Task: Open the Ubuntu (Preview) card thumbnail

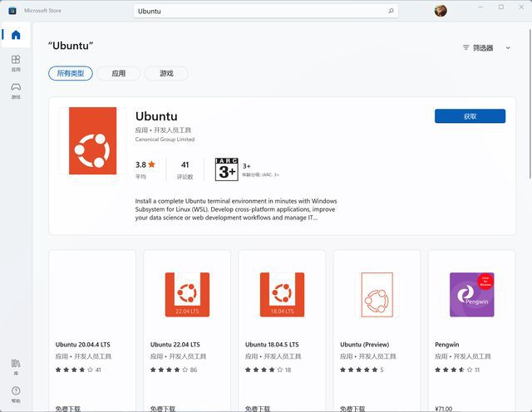Action: coord(377,295)
